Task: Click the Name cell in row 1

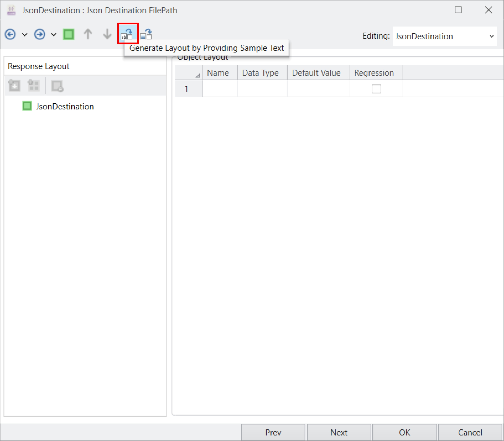Action: 220,89
